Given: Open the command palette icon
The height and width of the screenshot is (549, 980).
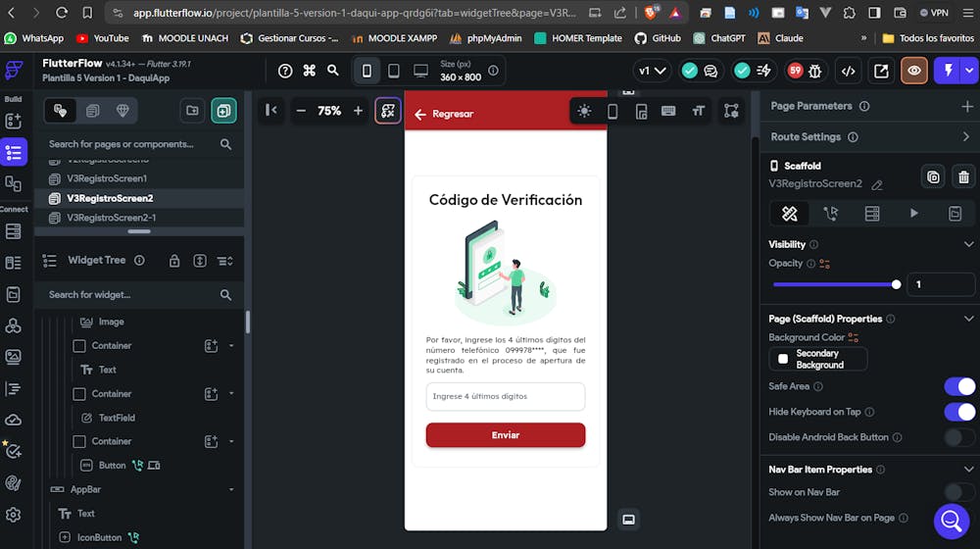Looking at the screenshot, I should (x=310, y=71).
